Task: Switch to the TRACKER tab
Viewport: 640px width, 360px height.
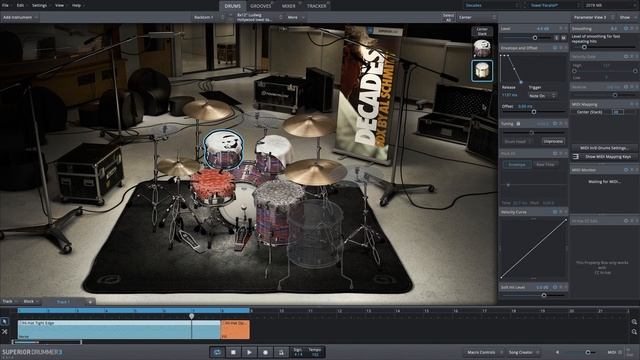Action: coord(317,6)
